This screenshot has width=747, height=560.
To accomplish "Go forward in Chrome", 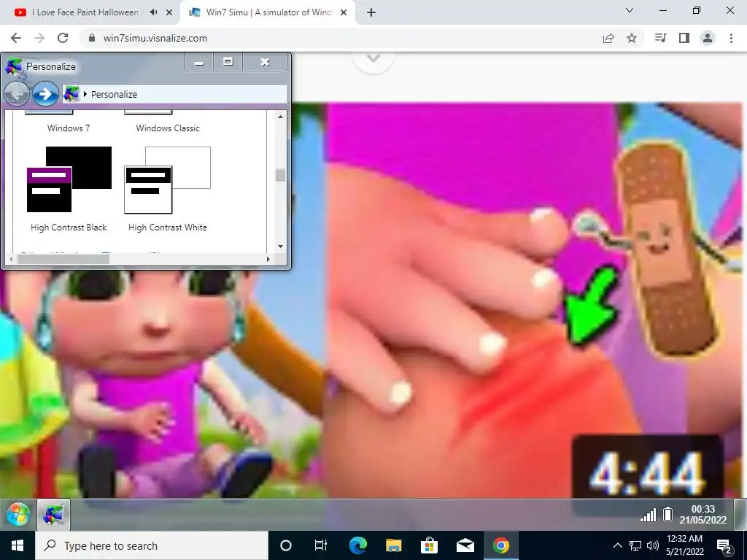I will click(39, 38).
